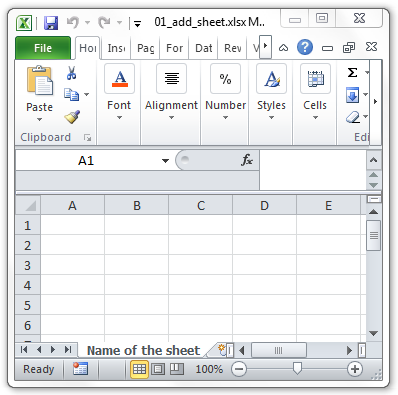The height and width of the screenshot is (395, 398).
Task: Save the workbook with the floppy disk icon
Action: coord(51,23)
